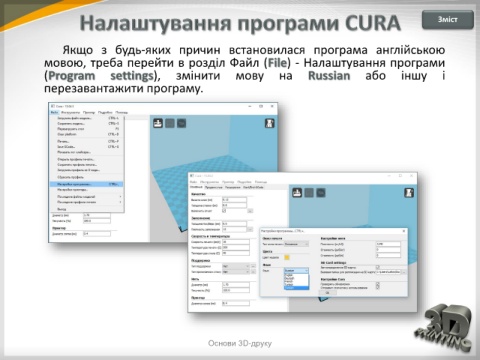Click Load model icon in foreground Cura window
Viewport: 480px width, 360px height.
point(297,193)
